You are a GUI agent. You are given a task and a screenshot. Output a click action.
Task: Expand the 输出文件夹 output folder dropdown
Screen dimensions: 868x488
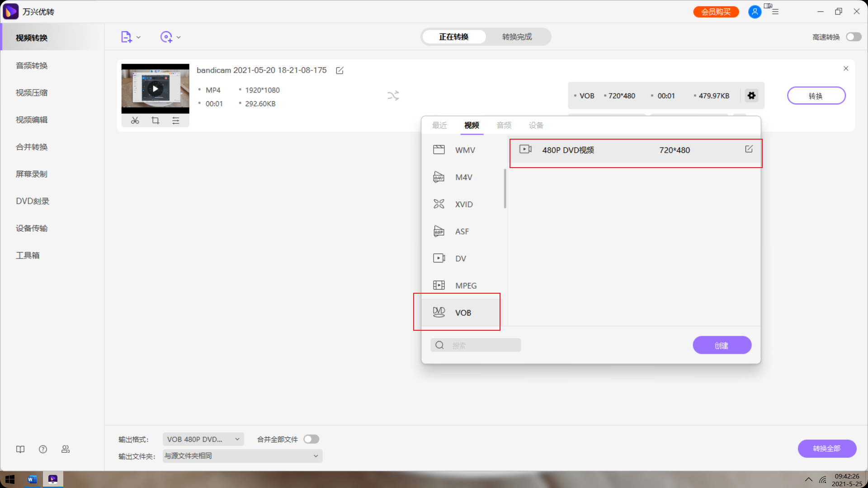coord(242,456)
